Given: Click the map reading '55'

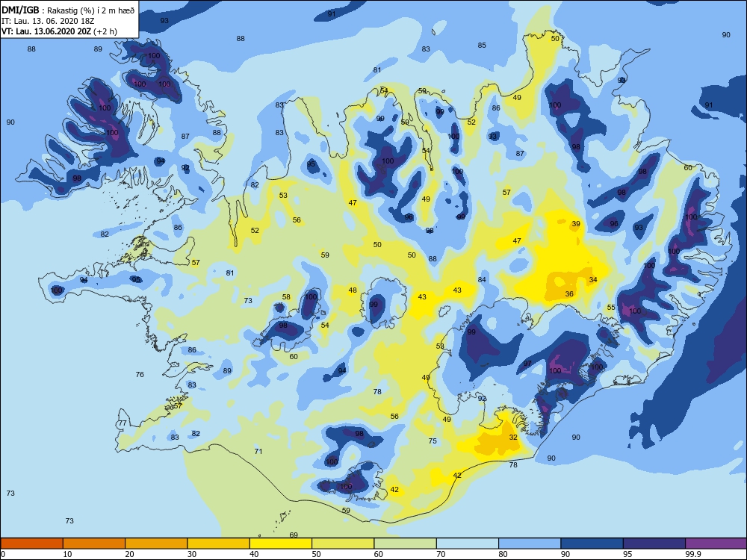Looking at the screenshot, I should (611, 308).
